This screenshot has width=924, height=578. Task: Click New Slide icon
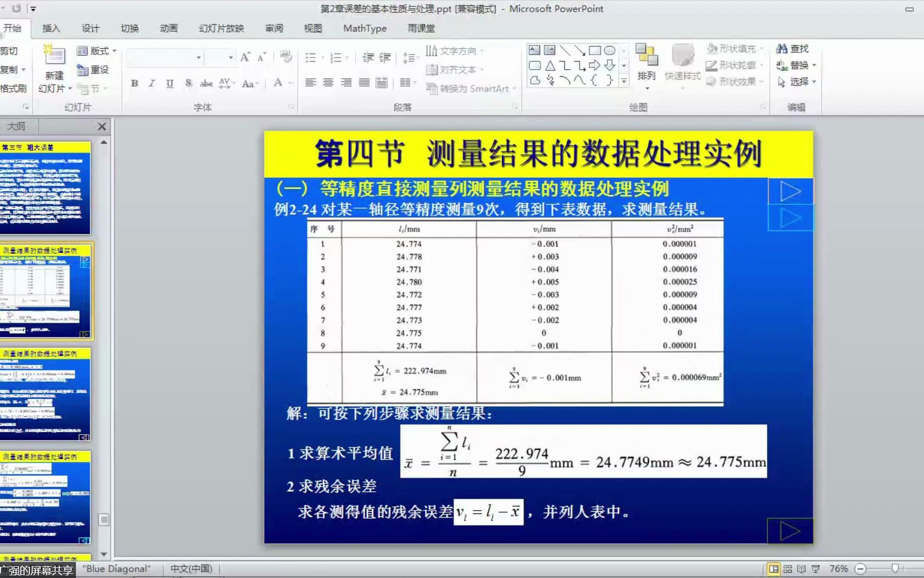55,56
